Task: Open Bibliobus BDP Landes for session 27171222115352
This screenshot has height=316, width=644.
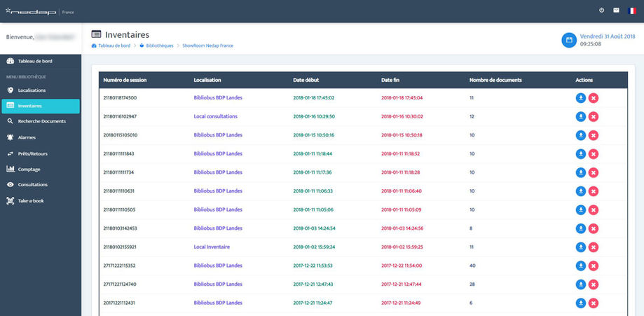Action: coord(218,266)
